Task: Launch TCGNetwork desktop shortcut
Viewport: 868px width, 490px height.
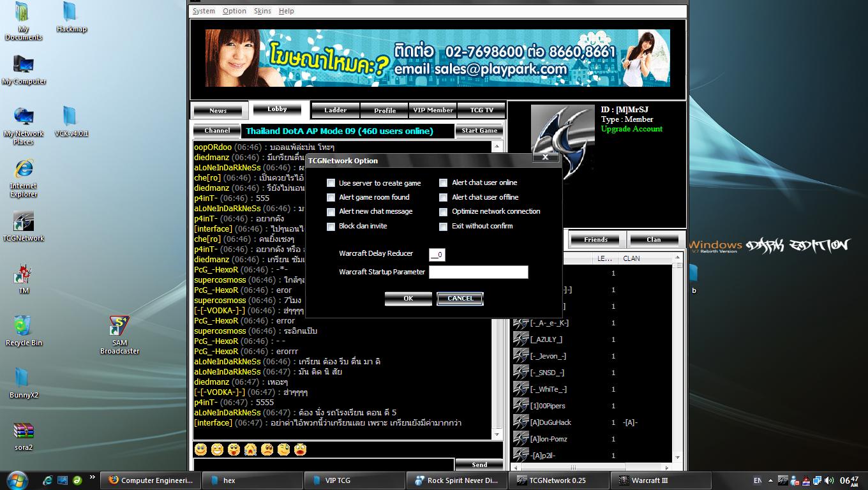Action: click(24, 226)
